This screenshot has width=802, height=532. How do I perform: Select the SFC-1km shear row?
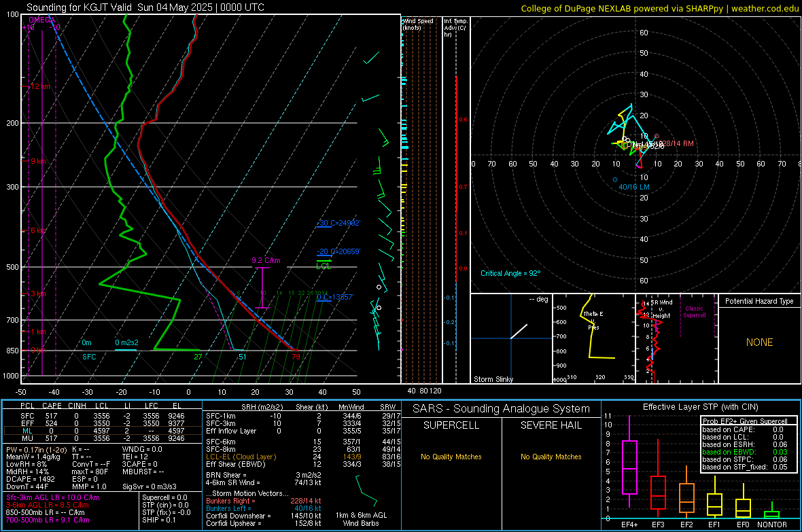(304, 416)
